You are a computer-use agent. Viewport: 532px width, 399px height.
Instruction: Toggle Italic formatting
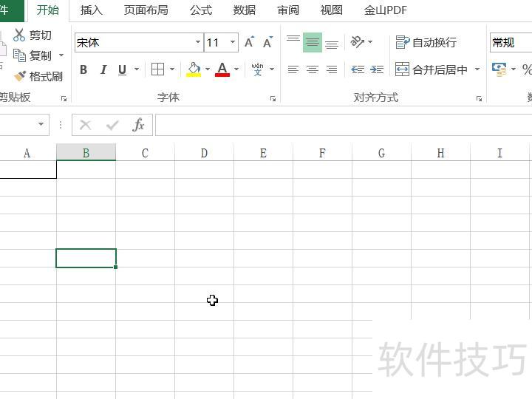click(103, 69)
